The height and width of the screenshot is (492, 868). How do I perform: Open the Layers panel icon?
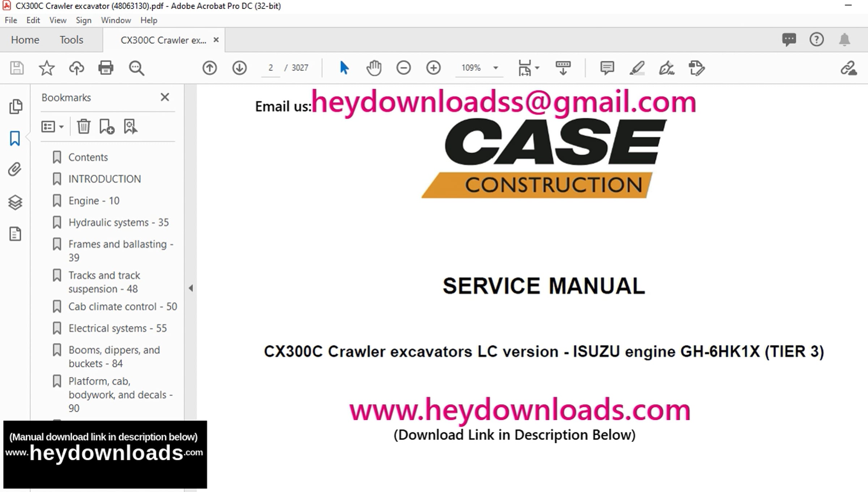click(15, 202)
